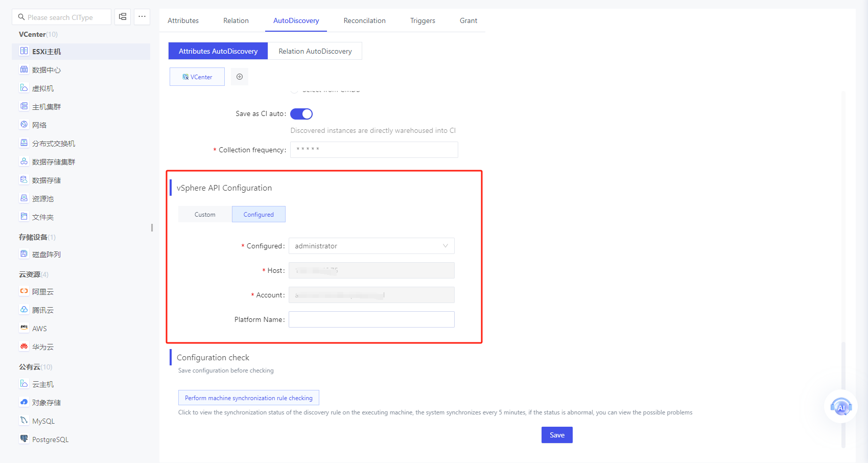
Task: Click the sidebar resize handle
Action: coord(152,227)
